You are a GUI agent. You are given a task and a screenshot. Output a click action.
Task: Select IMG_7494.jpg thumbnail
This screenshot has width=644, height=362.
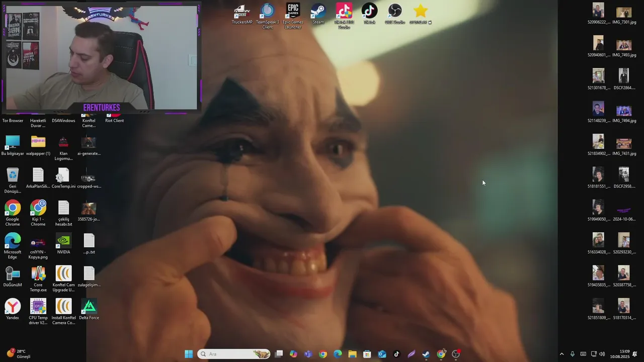point(624,113)
